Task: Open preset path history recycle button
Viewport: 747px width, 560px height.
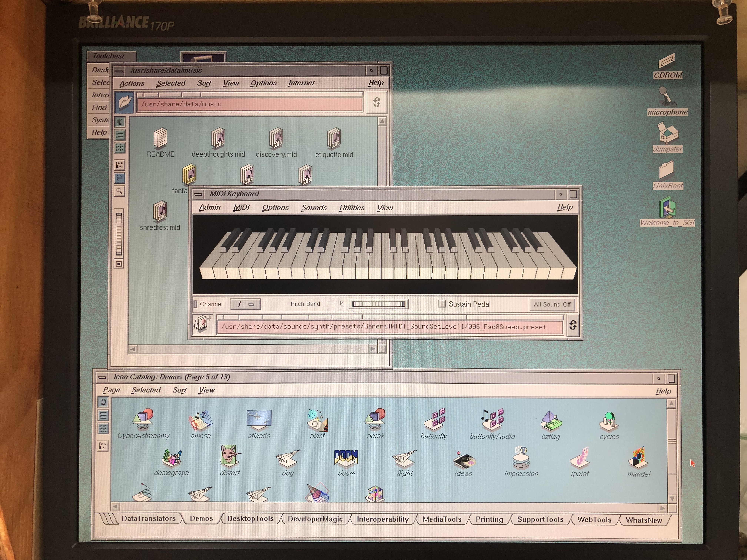Action: pos(573,325)
